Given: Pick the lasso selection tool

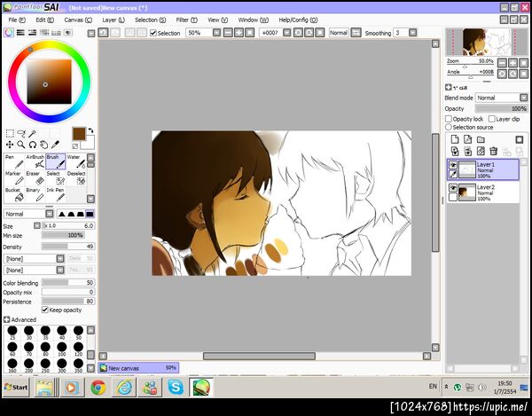Looking at the screenshot, I should point(21,133).
